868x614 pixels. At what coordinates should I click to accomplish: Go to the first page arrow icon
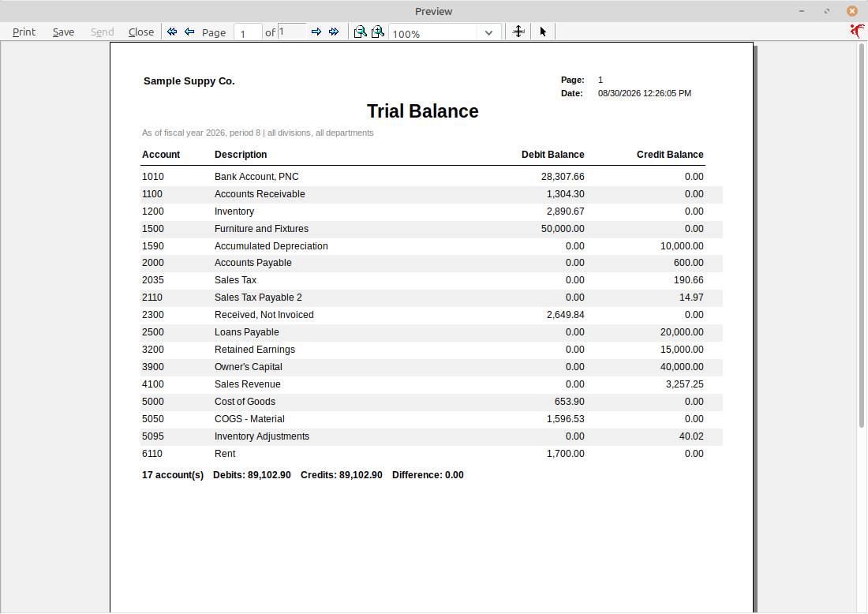coord(172,32)
